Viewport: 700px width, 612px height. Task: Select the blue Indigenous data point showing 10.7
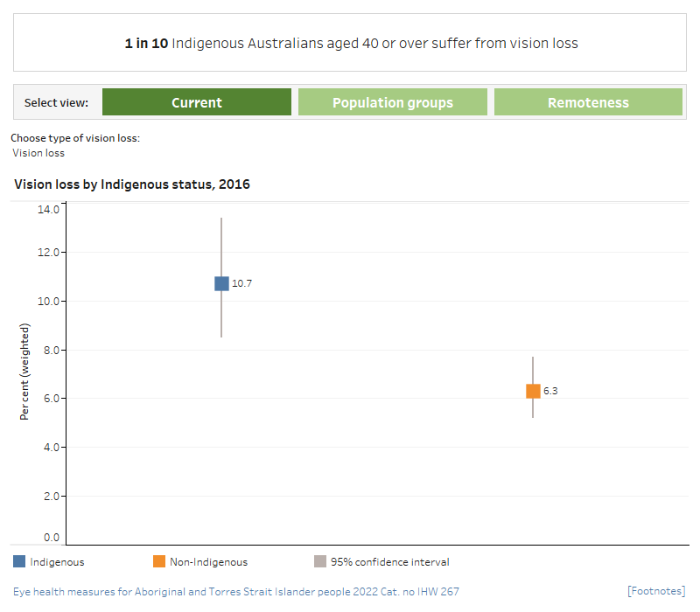221,283
